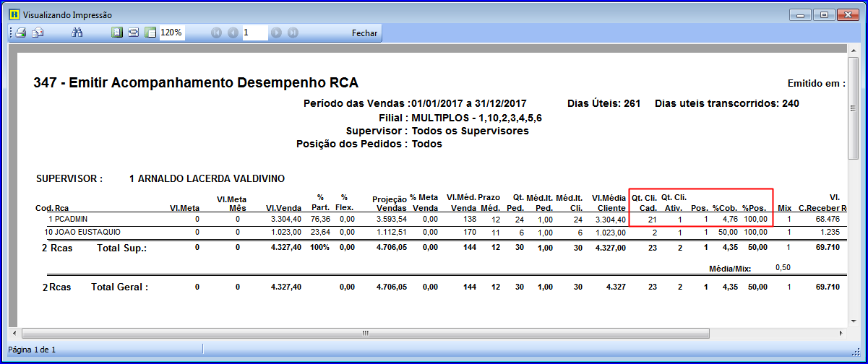Click Filial MULTIPLOS - 1,10,2,3,4,5,6 text
This screenshot has height=364, width=868.
460,117
